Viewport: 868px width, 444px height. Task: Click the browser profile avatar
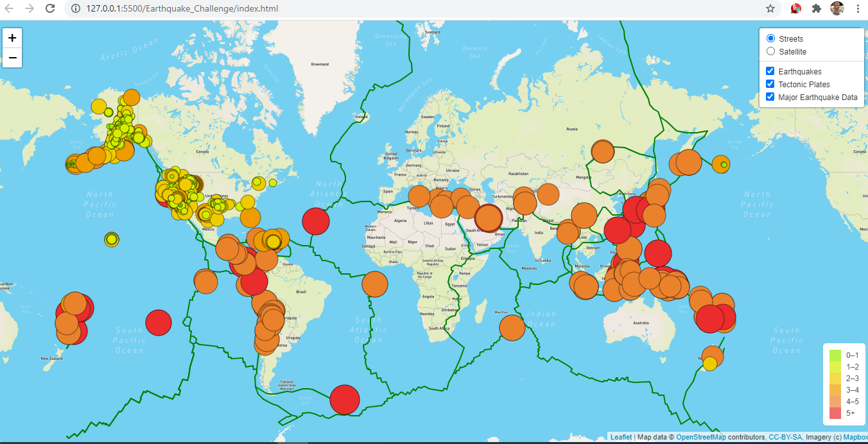[837, 9]
